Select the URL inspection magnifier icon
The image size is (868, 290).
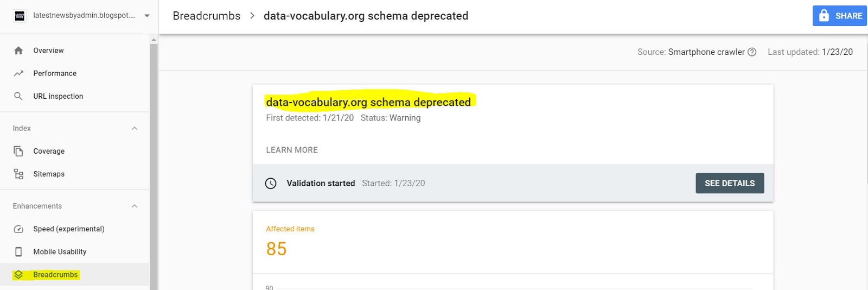(18, 96)
